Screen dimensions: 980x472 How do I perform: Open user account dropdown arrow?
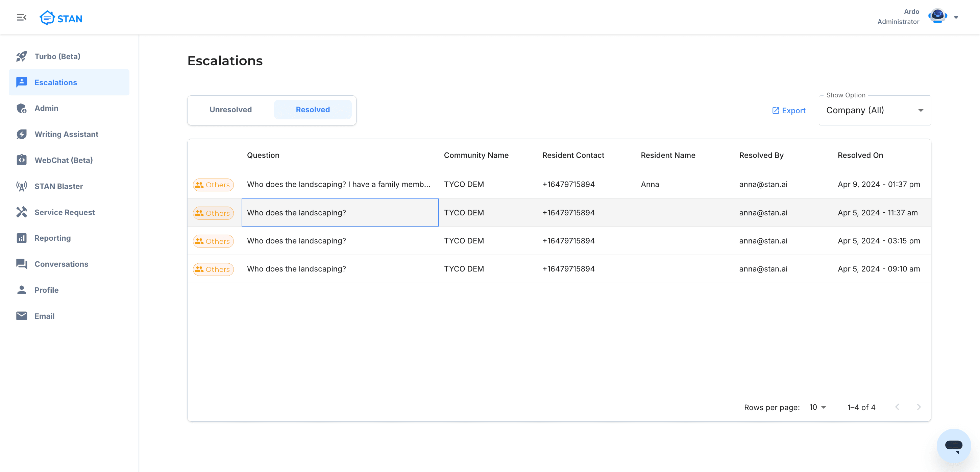(x=956, y=18)
